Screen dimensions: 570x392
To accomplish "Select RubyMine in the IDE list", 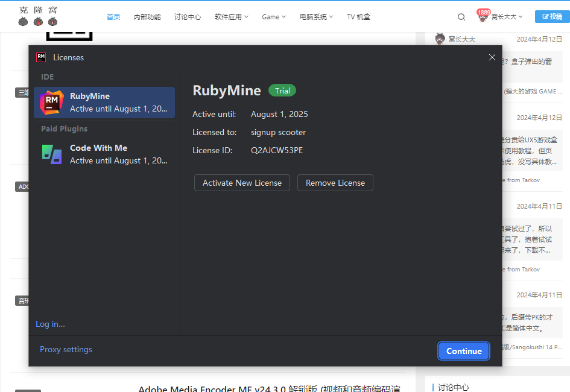I will click(104, 103).
